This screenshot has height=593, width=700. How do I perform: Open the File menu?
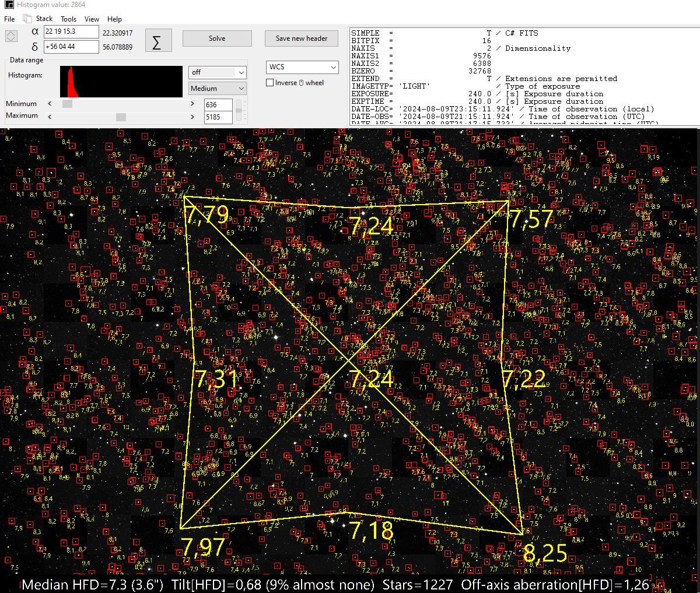point(9,19)
